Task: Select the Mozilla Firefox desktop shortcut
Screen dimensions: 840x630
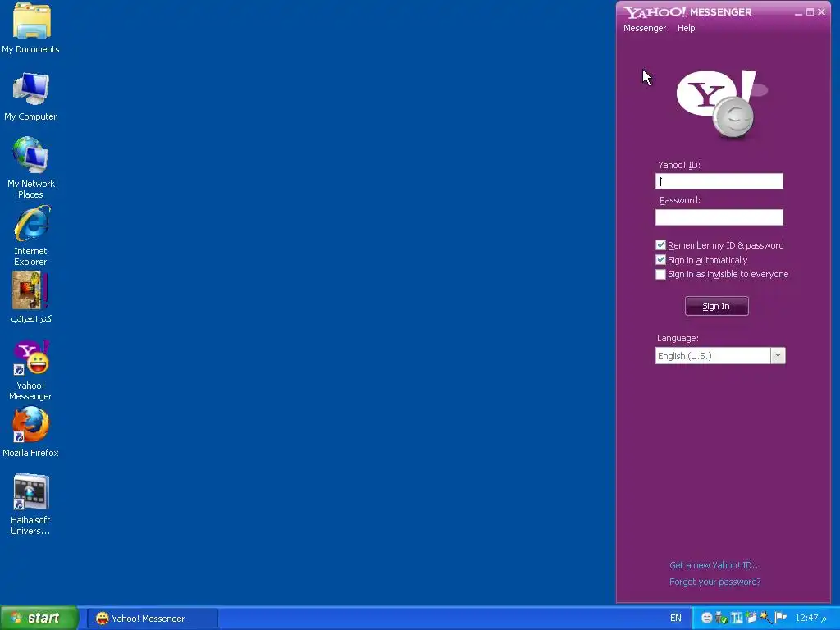Action: [30, 431]
